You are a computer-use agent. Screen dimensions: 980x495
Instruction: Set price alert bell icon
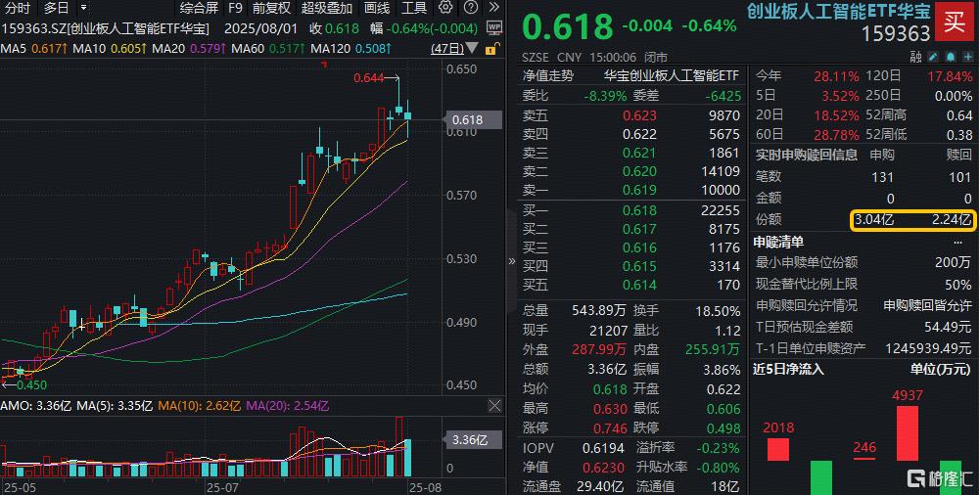[950, 57]
